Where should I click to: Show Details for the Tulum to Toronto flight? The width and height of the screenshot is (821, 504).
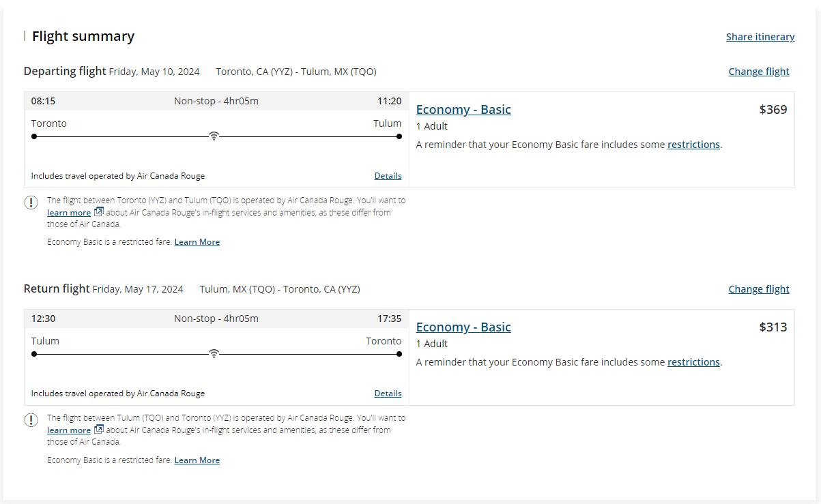pos(388,394)
